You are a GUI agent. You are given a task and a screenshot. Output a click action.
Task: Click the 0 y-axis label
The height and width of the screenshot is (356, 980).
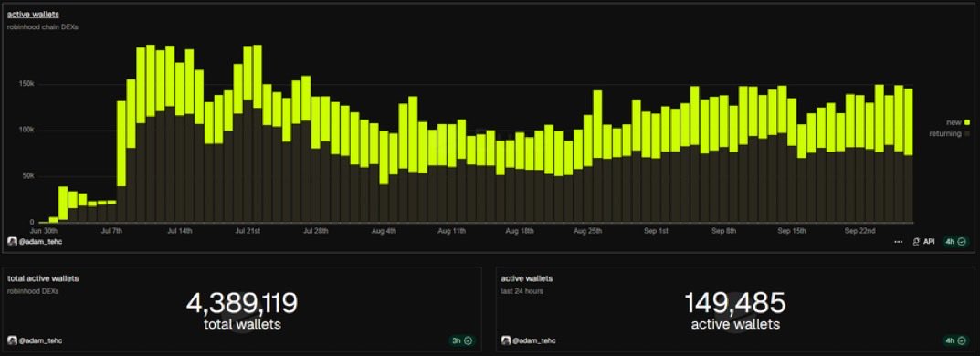pyautogui.click(x=31, y=223)
